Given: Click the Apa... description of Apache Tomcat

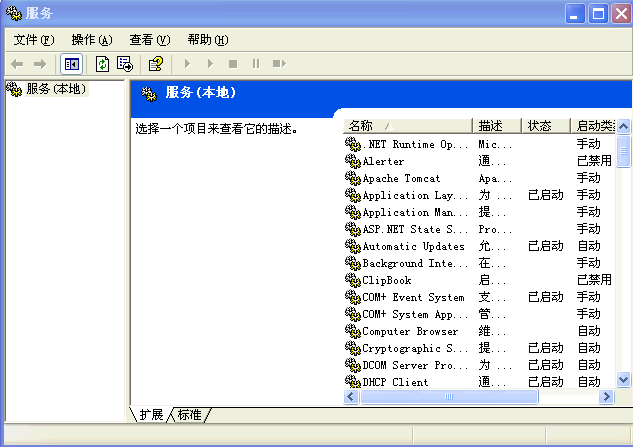Looking at the screenshot, I should click(495, 178).
